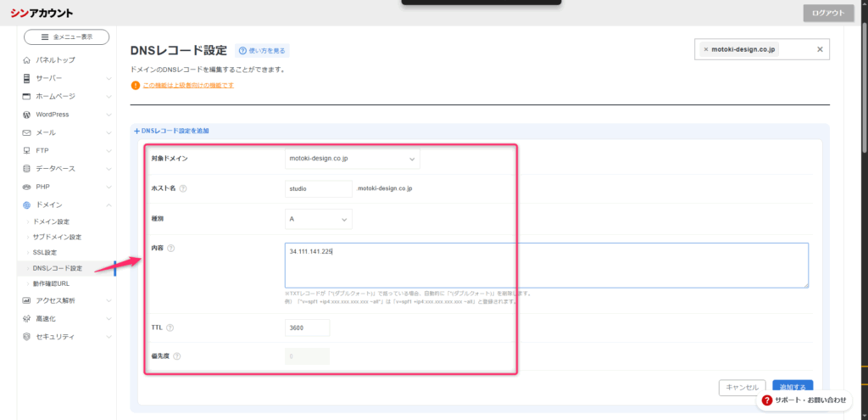Click the シンアカウント logo
This screenshot has width=868, height=420.
click(42, 14)
